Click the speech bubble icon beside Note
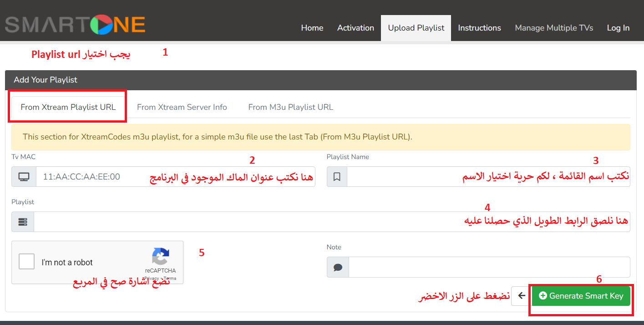Screen dimensions: 644x325 338,267
